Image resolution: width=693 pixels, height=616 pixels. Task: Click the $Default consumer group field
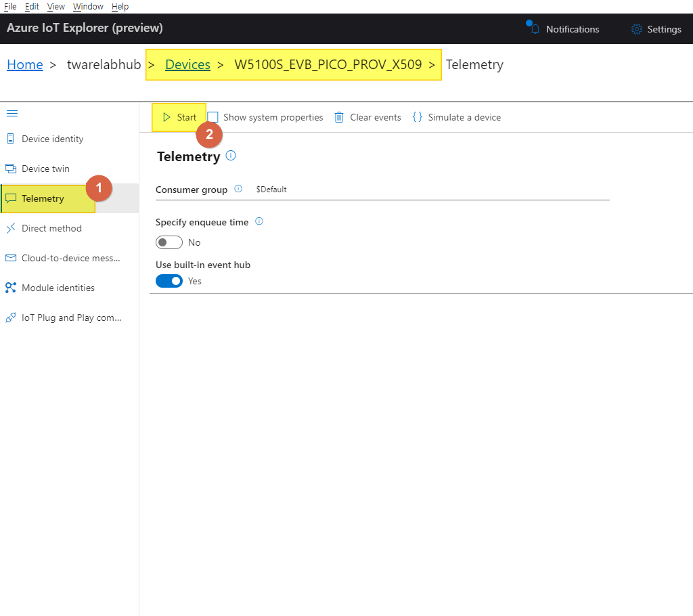(432, 190)
